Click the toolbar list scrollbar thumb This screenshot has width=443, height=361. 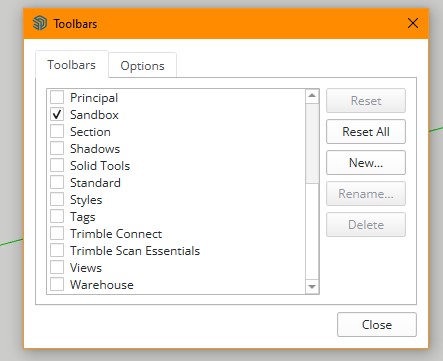pyautogui.click(x=312, y=143)
